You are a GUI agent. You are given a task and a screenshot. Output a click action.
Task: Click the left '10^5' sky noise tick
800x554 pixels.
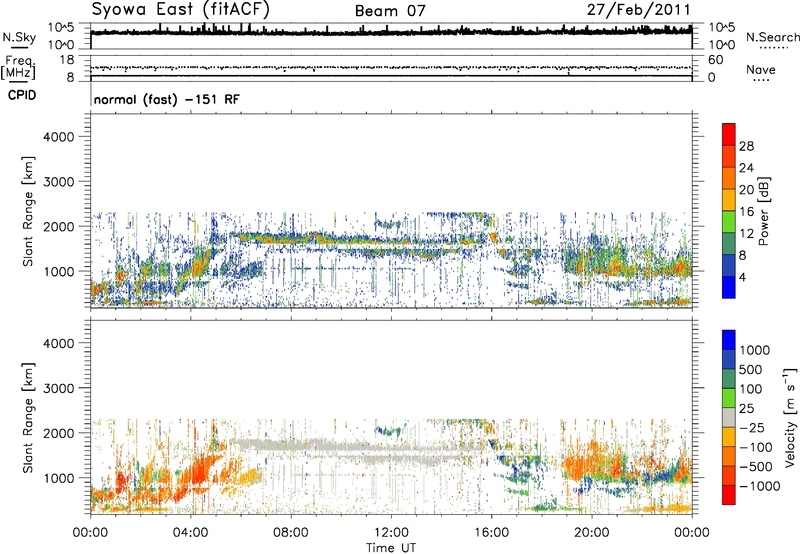click(60, 27)
